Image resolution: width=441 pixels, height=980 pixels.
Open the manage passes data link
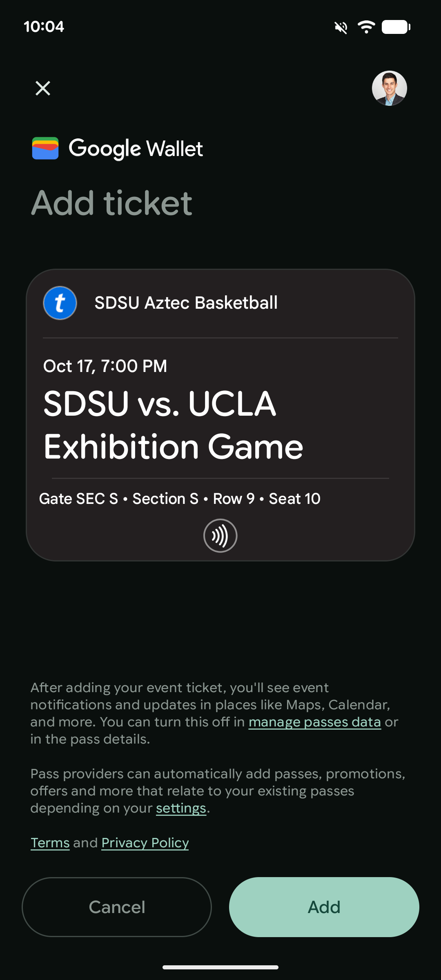click(x=314, y=722)
